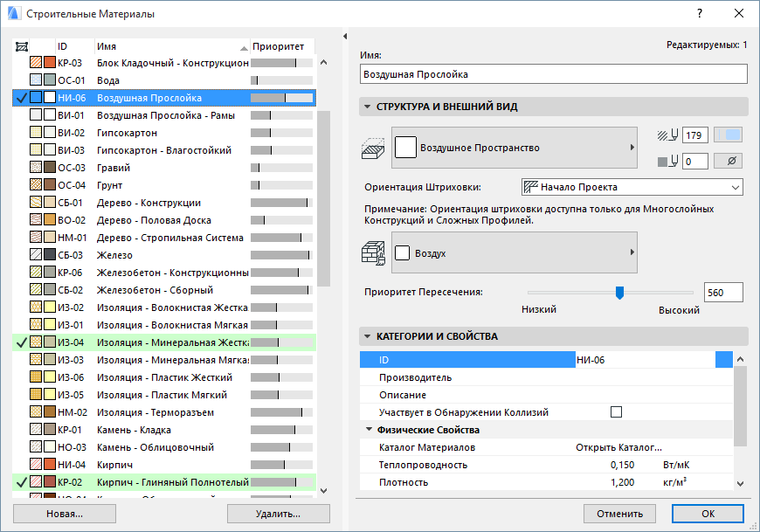Click the hatch icon of Кирпич НИ-04

point(36,464)
